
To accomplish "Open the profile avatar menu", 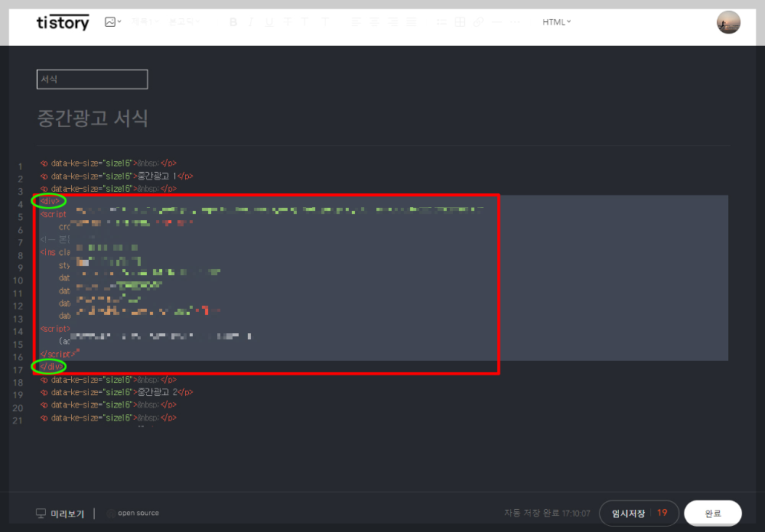I will pyautogui.click(x=728, y=22).
